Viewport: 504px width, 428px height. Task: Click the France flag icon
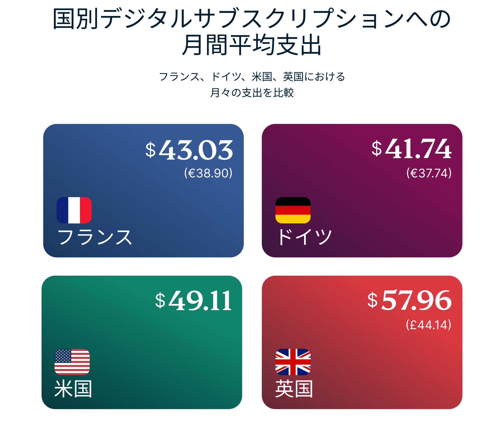[74, 210]
